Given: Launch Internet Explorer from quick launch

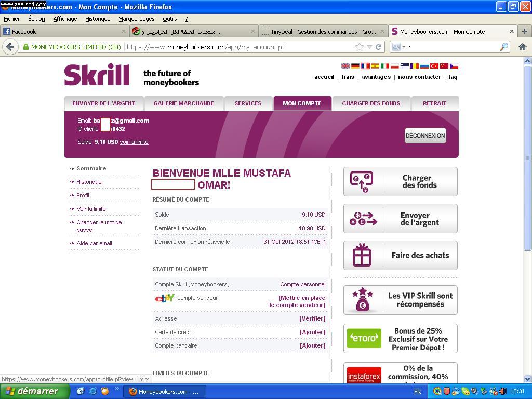Looking at the screenshot, I should [92, 391].
